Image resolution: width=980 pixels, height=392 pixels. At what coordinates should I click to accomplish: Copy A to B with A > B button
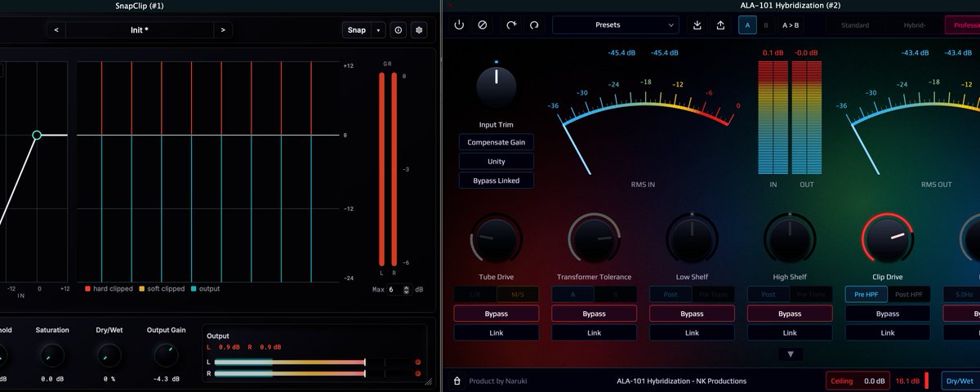point(791,25)
